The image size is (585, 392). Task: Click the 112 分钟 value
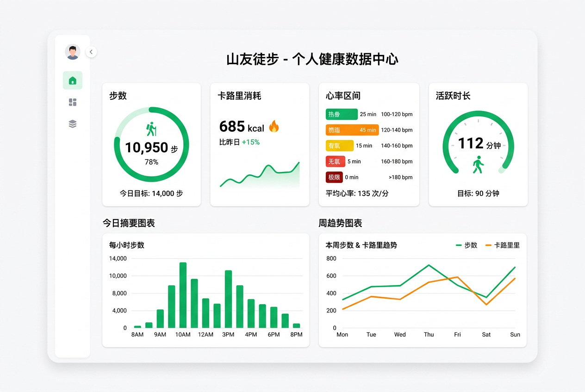click(x=479, y=144)
